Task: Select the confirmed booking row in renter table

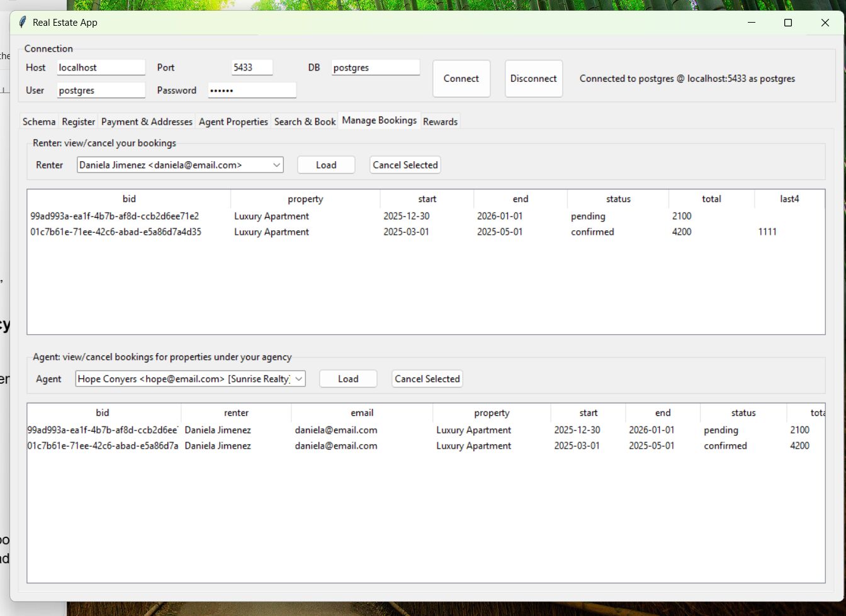Action: coord(426,232)
